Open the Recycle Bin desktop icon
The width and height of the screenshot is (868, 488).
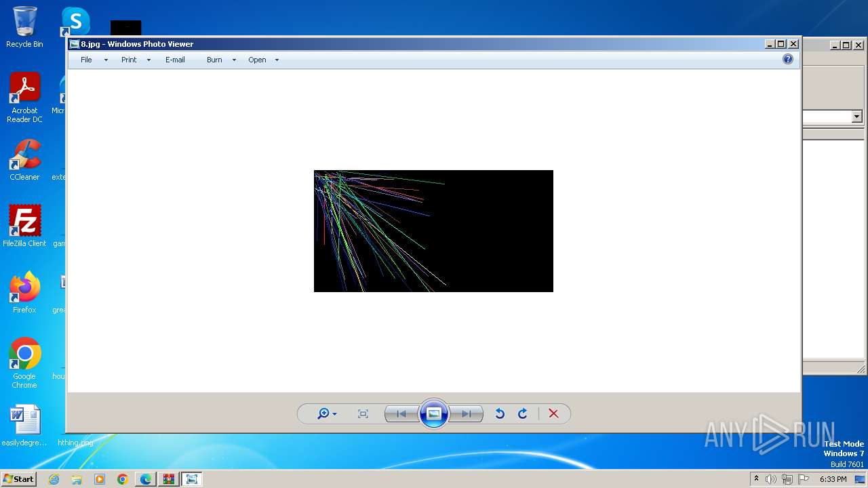(x=24, y=27)
